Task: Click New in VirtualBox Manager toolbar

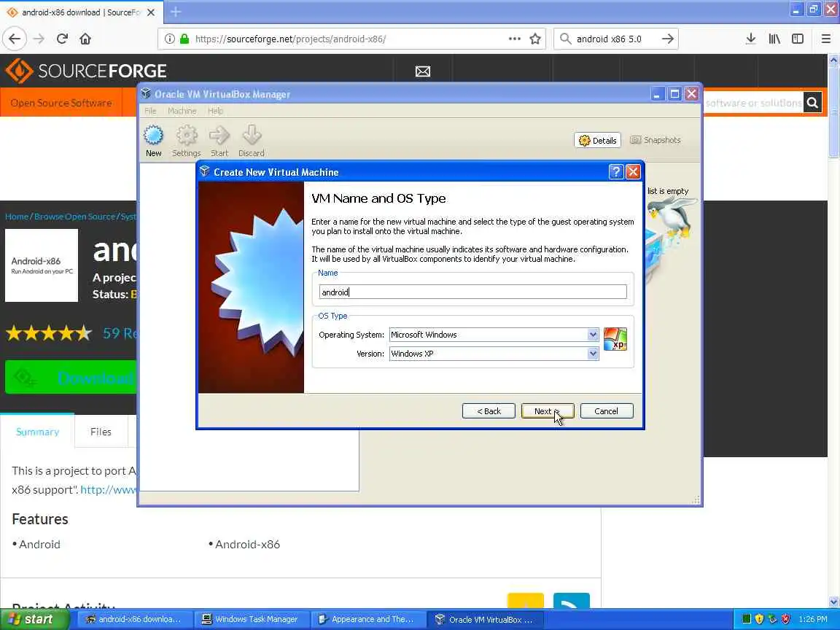Action: point(153,141)
